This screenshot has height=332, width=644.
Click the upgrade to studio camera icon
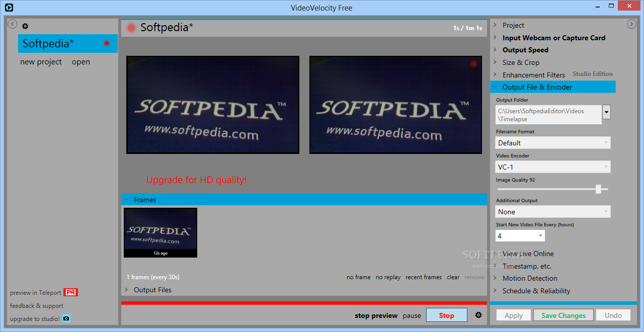pyautogui.click(x=66, y=318)
